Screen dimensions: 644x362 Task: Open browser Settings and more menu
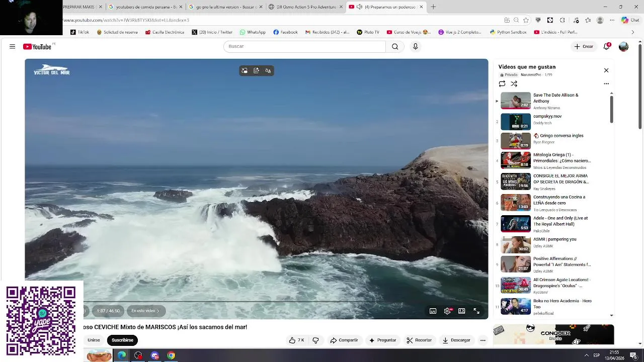click(612, 20)
